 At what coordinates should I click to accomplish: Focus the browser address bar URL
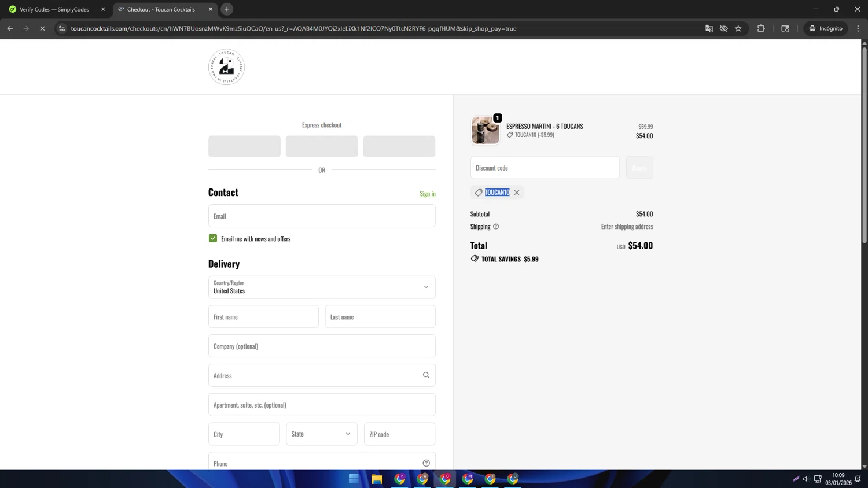click(x=293, y=28)
